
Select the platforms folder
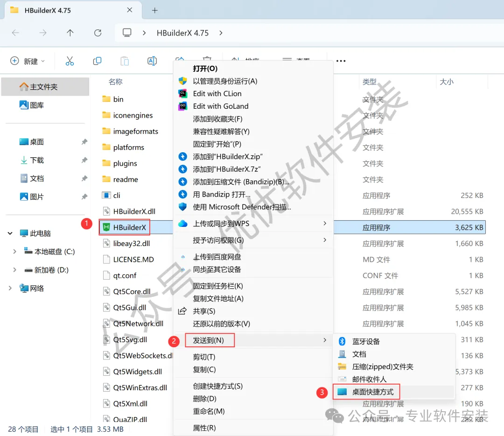coord(129,147)
